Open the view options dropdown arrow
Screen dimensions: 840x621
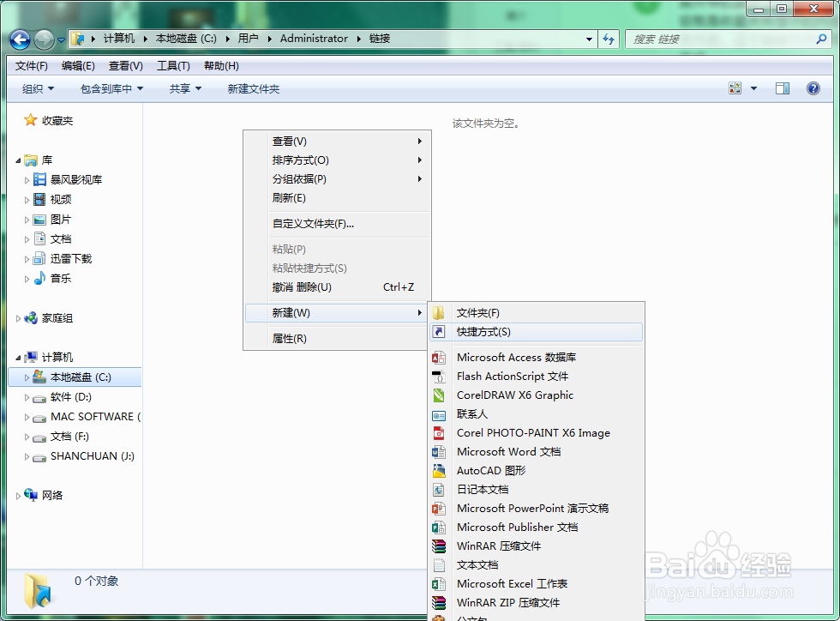(x=753, y=88)
